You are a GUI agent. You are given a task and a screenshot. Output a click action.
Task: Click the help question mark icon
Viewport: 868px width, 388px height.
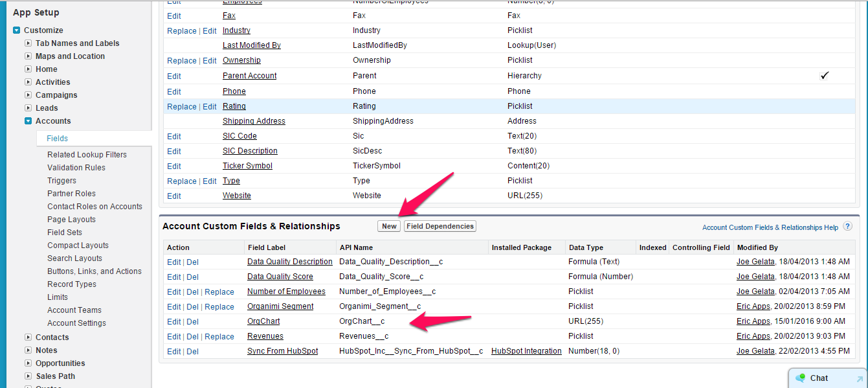pos(847,227)
